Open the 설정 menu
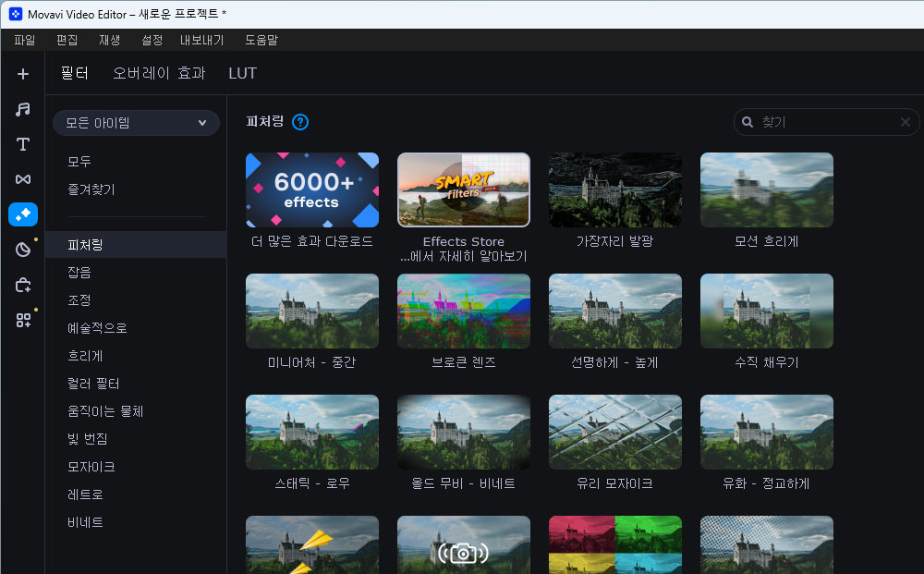 (x=152, y=40)
